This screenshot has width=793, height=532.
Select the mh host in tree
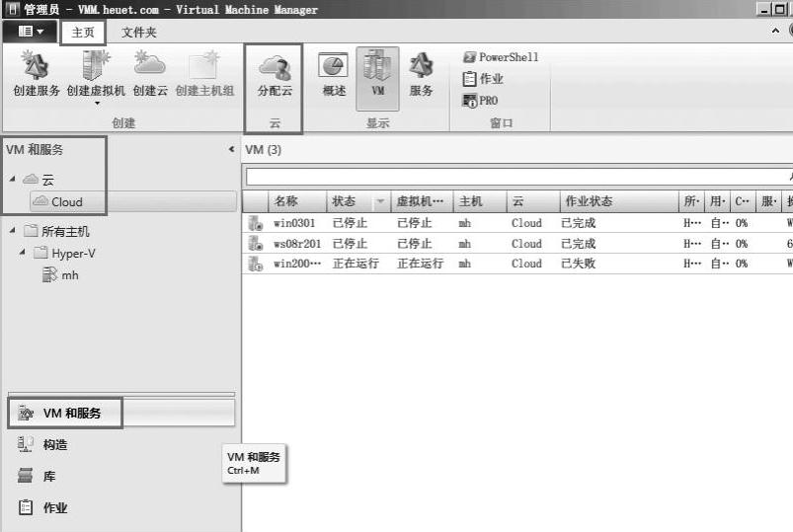69,275
